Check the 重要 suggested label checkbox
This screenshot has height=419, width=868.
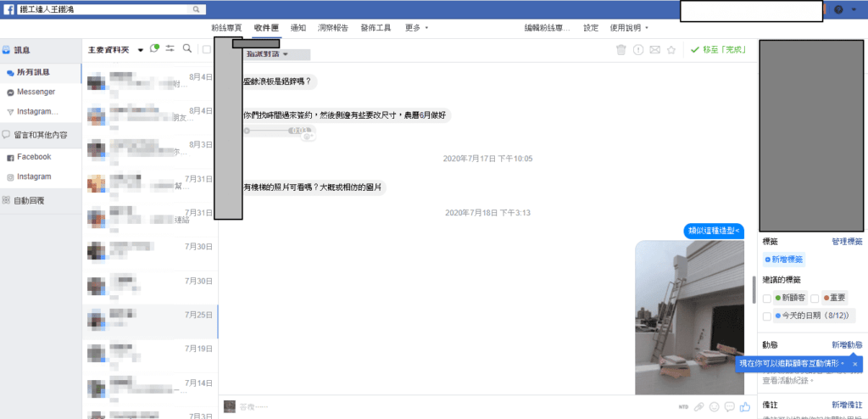point(815,299)
